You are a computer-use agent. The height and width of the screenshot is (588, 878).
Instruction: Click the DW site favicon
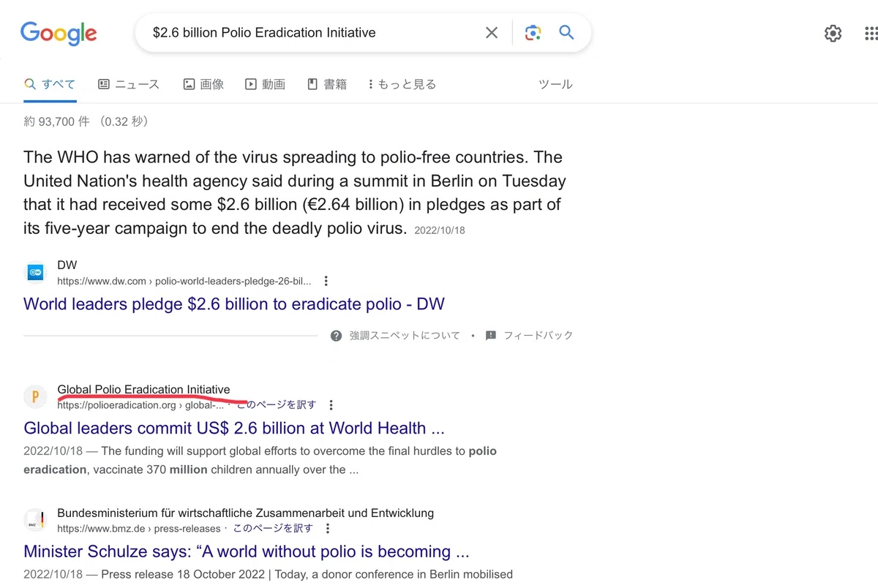[x=35, y=273]
